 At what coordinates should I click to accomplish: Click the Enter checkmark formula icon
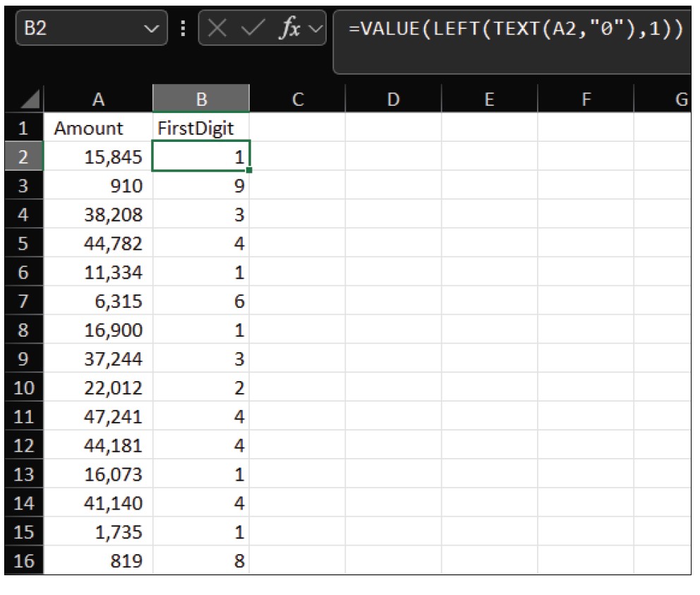pos(253,29)
